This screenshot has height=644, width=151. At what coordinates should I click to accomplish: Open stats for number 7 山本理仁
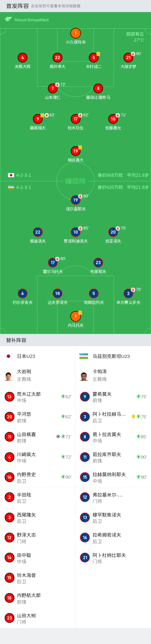pos(53,89)
